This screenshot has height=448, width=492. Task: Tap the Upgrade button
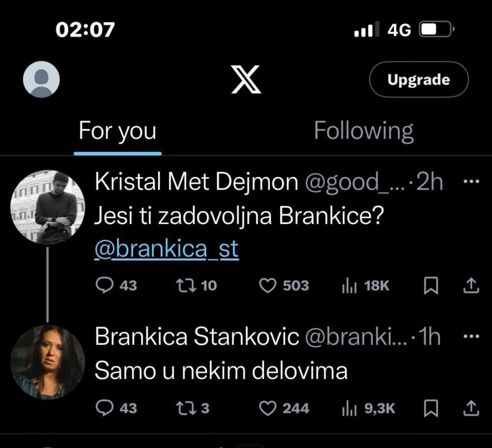pos(419,80)
